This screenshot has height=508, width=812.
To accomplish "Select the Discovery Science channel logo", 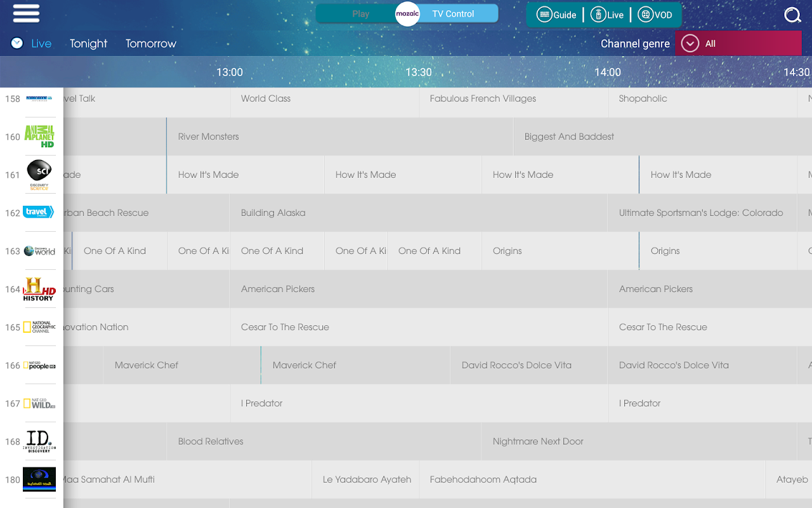I will click(x=39, y=175).
